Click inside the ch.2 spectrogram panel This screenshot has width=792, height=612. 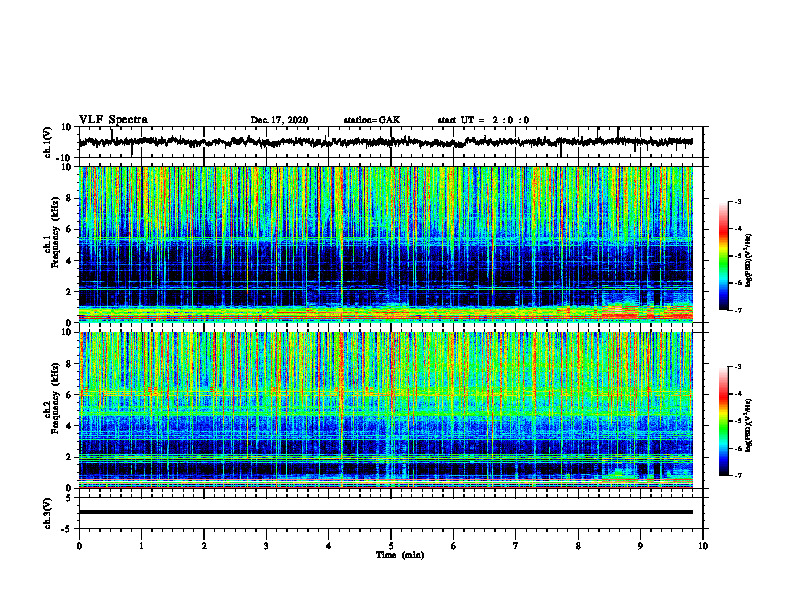(391, 410)
